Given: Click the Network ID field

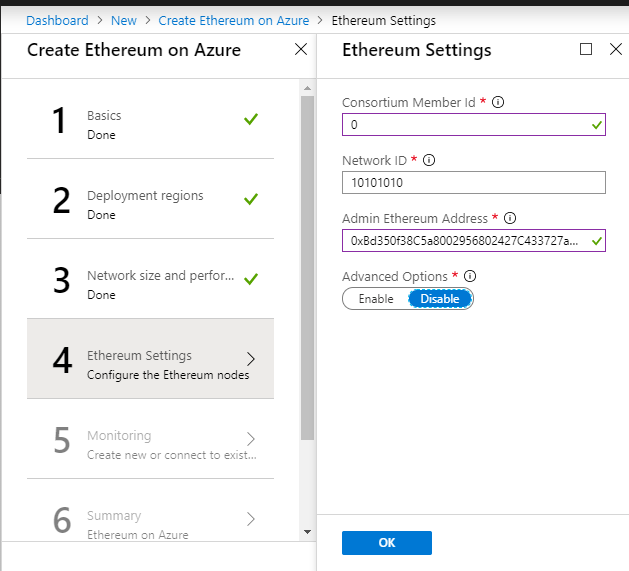Looking at the screenshot, I should pos(474,183).
